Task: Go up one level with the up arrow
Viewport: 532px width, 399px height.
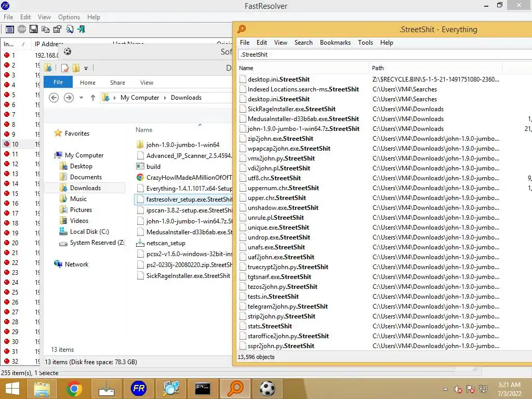Action: coord(92,98)
